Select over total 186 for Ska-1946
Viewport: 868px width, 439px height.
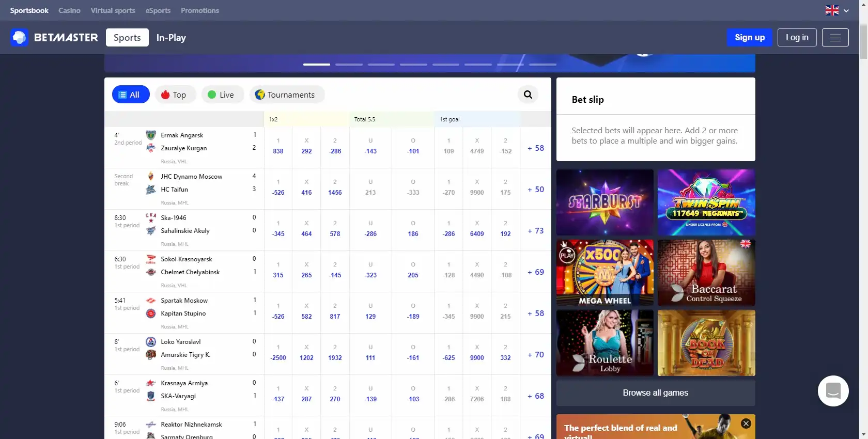pyautogui.click(x=413, y=230)
